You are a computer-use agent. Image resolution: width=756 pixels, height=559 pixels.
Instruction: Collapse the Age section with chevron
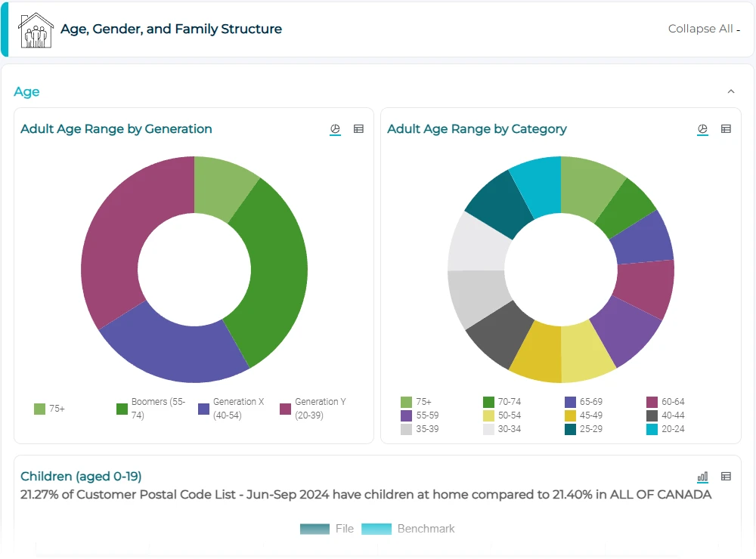[x=730, y=92]
